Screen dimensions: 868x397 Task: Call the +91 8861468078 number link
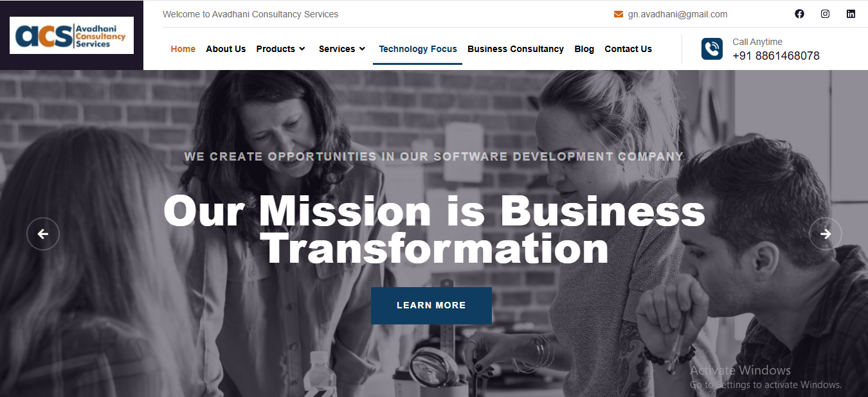coord(776,56)
